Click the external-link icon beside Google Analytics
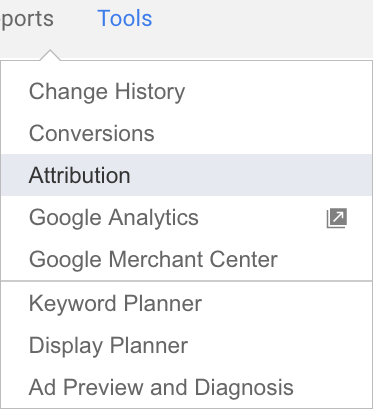Viewport: 373px width, 409px height. pyautogui.click(x=337, y=218)
